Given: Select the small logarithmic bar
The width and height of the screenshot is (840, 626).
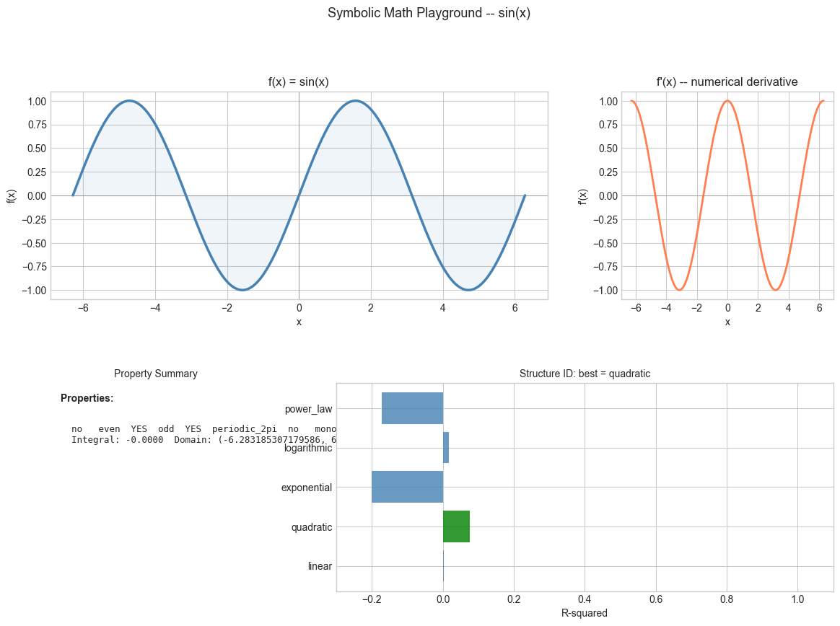Looking at the screenshot, I should click(x=446, y=447).
